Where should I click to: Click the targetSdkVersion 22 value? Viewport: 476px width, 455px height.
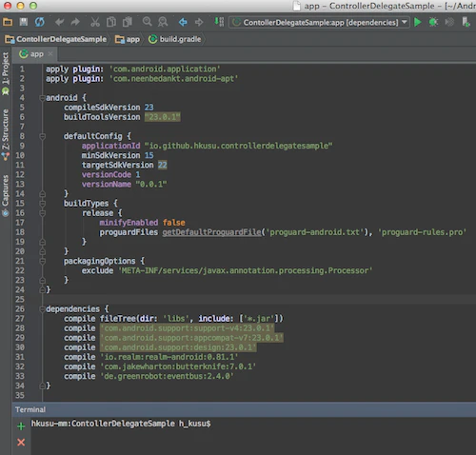pyautogui.click(x=163, y=165)
